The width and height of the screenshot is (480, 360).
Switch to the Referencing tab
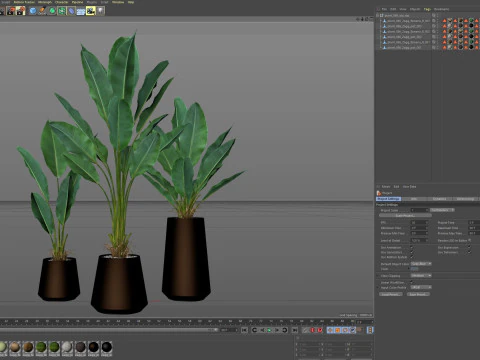coord(466,199)
